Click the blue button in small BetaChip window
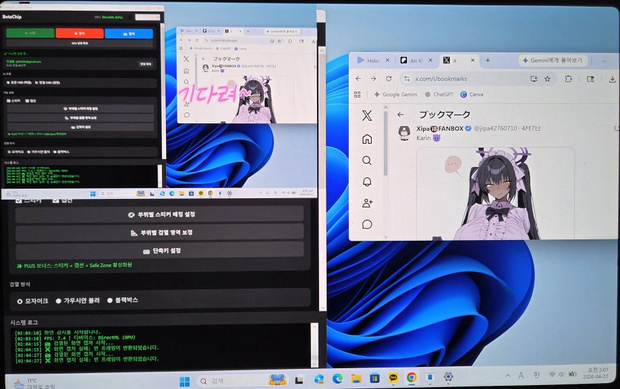This screenshot has width=620, height=389. 129,34
